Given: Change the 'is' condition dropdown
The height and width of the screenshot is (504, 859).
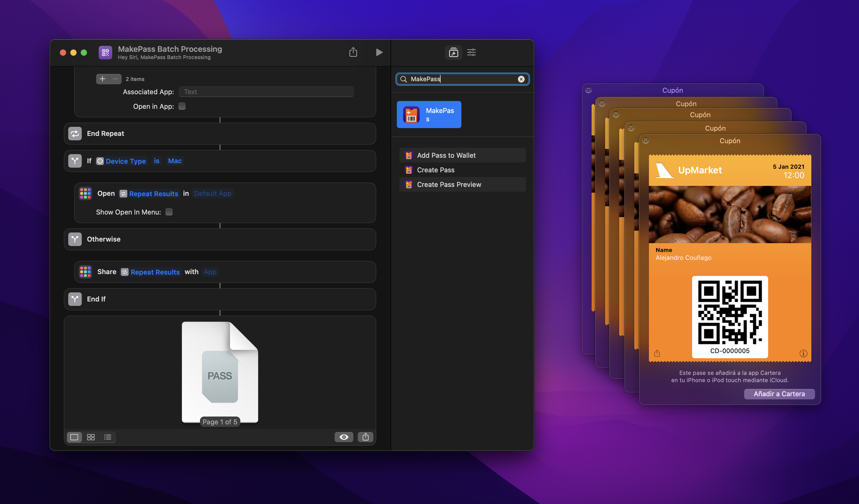Looking at the screenshot, I should point(156,161).
